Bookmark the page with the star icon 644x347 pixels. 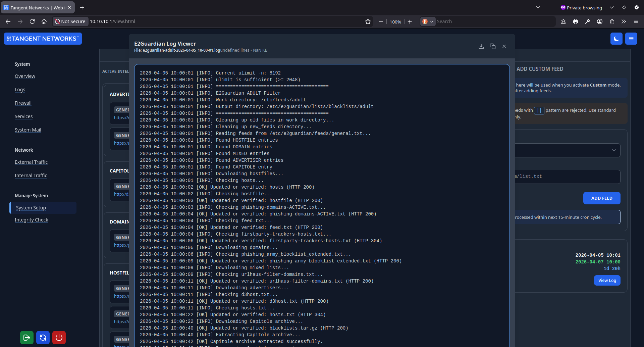(x=368, y=21)
